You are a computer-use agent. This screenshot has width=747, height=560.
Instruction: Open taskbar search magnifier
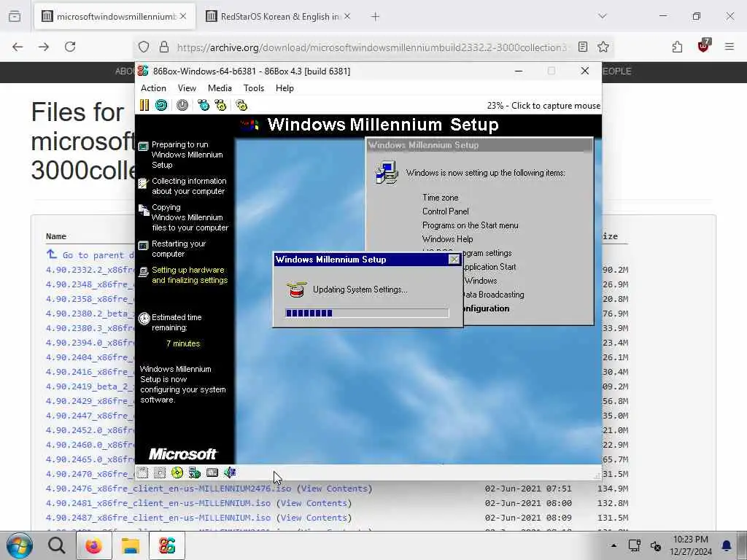[x=57, y=545]
